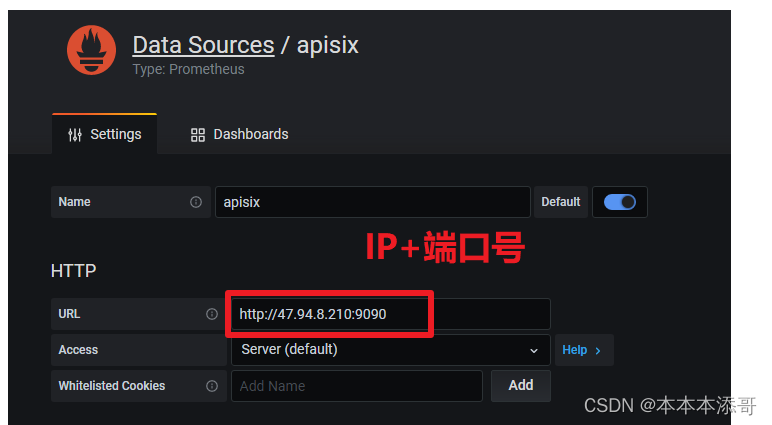Toggle the Default data source switch

pyautogui.click(x=620, y=202)
